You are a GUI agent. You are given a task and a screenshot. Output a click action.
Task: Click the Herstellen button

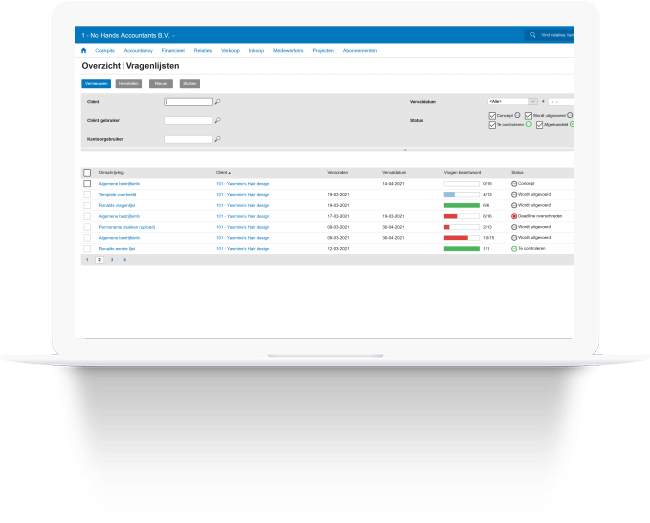click(x=129, y=84)
